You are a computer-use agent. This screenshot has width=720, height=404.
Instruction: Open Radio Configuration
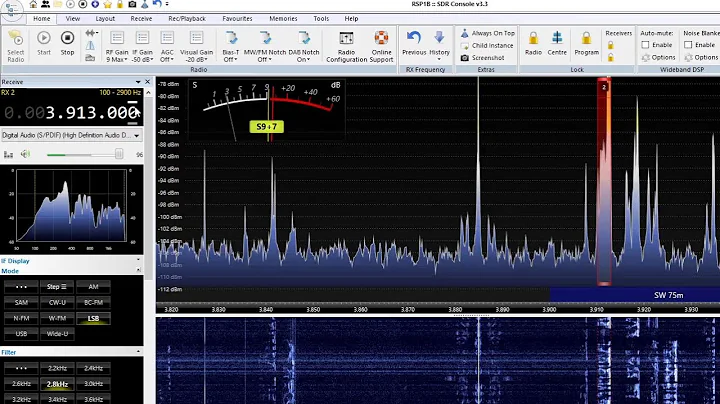(346, 46)
